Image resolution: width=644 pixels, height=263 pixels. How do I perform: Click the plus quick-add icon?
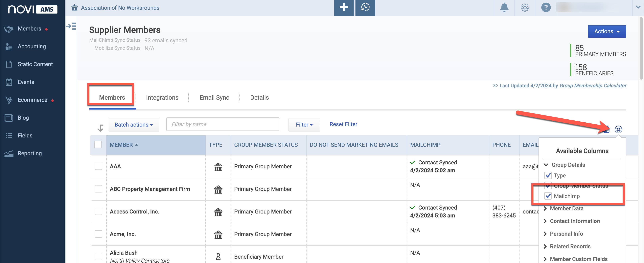click(344, 8)
